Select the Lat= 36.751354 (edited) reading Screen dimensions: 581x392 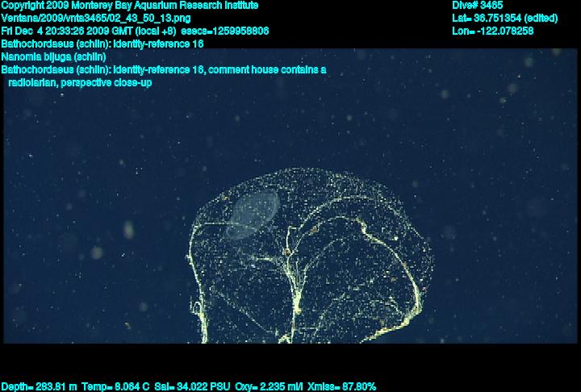(x=505, y=18)
